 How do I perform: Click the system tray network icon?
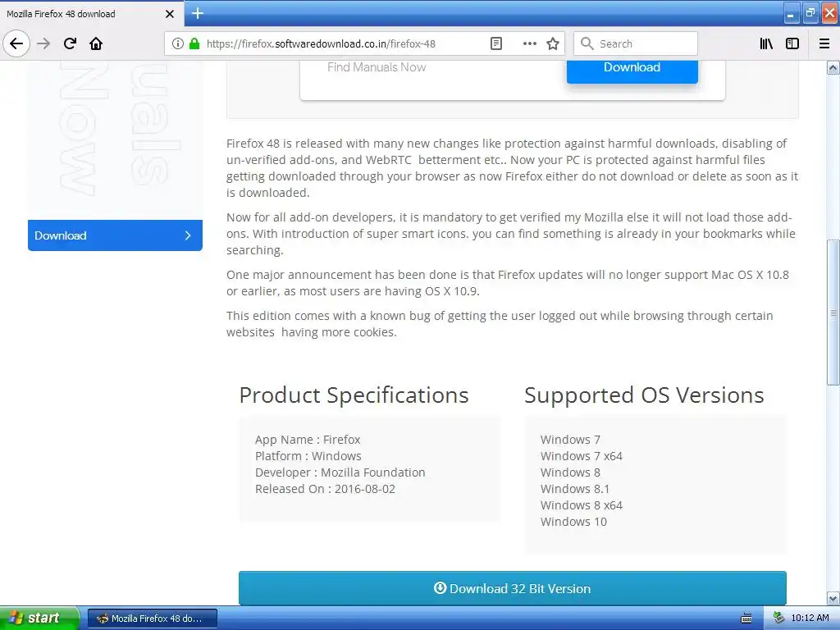(778, 618)
